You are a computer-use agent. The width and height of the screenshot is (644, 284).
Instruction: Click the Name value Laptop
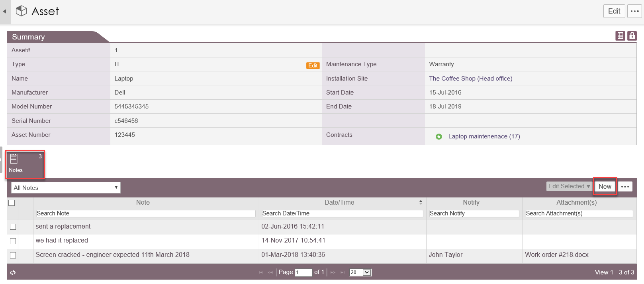(124, 79)
